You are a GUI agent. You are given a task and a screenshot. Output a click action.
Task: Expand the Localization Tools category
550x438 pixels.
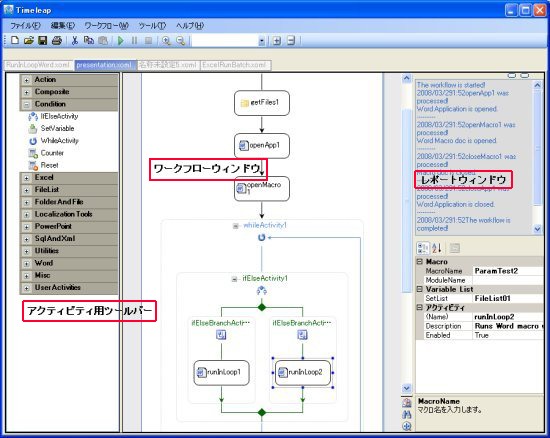[x=26, y=215]
